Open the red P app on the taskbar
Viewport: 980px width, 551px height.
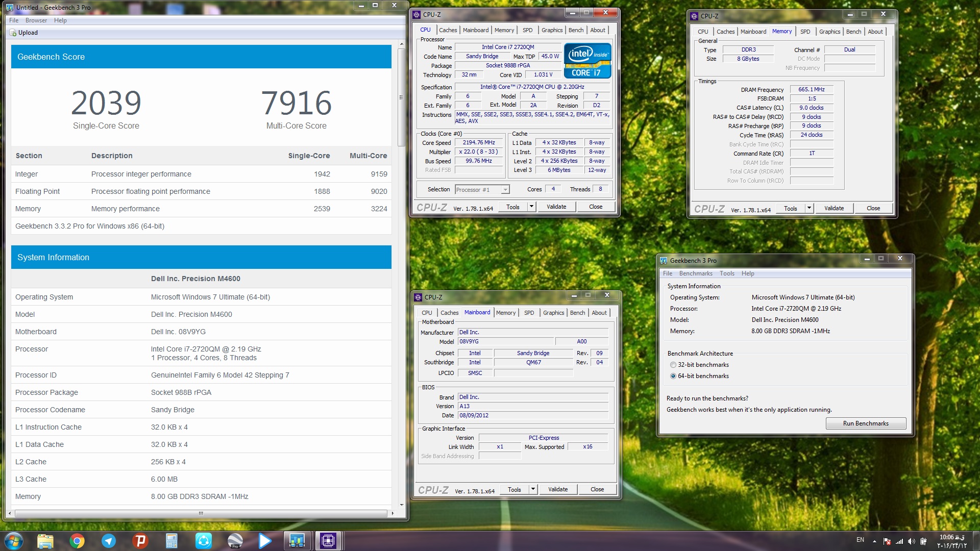tap(140, 541)
